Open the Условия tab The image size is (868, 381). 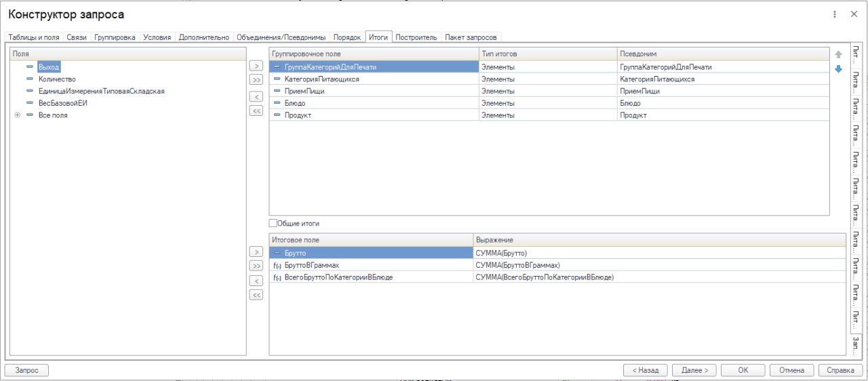tap(157, 37)
